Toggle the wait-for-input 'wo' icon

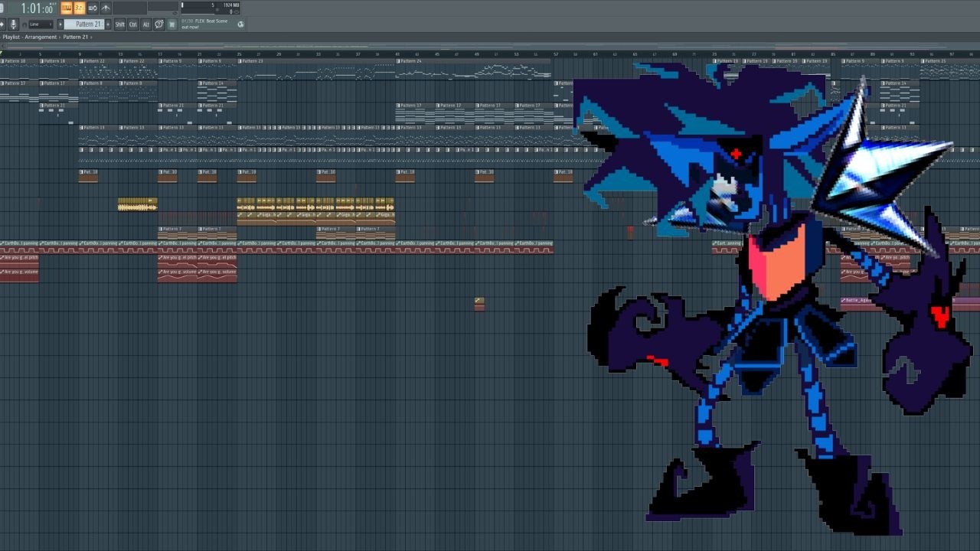pyautogui.click(x=93, y=8)
